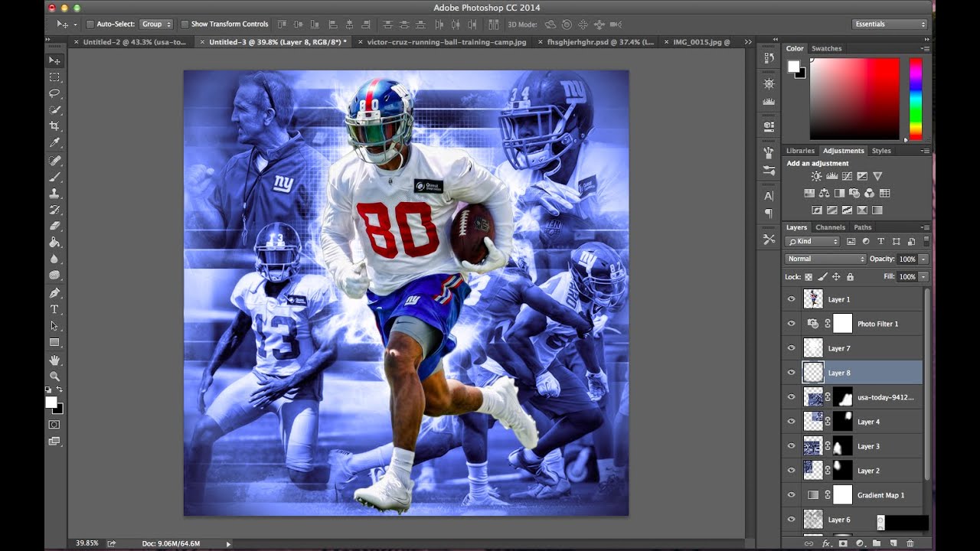Add a Brightness/Contrast adjustment
The image size is (980, 551).
(x=816, y=176)
